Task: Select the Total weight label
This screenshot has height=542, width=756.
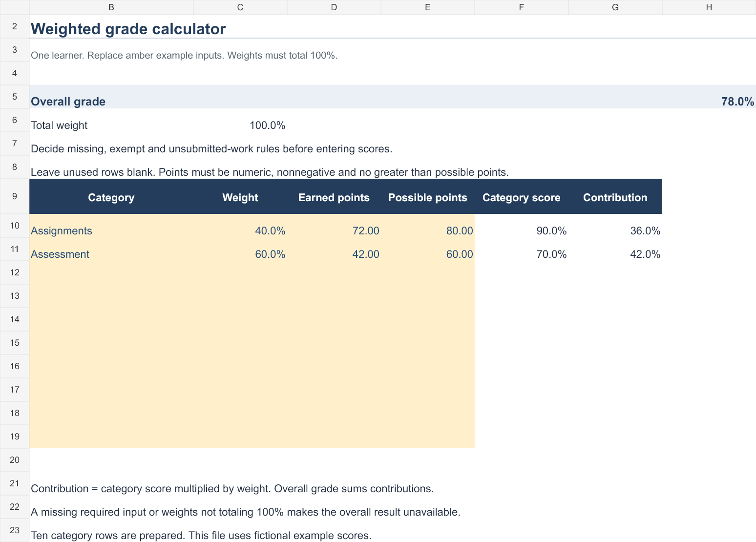Action: [x=59, y=125]
